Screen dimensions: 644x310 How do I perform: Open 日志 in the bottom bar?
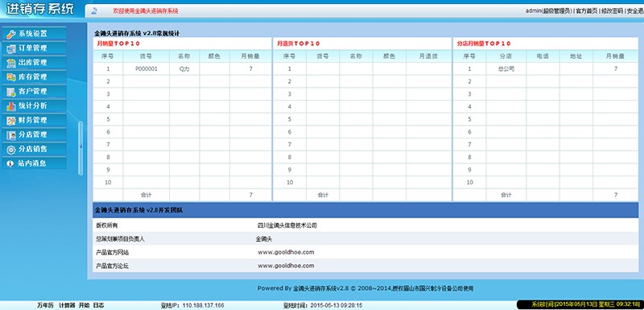click(x=98, y=305)
